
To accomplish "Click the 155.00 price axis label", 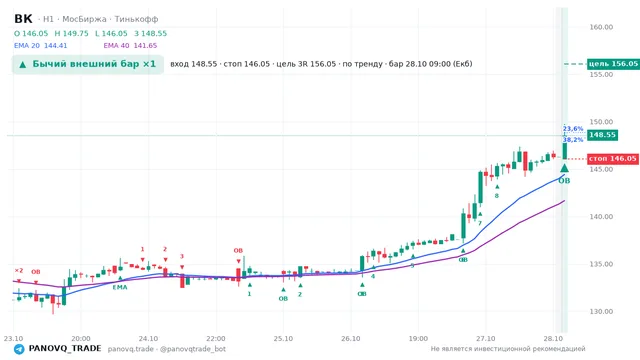I will [x=601, y=75].
